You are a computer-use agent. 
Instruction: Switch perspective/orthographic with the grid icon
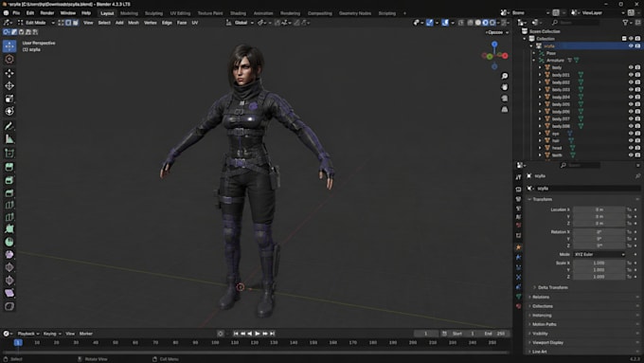[505, 109]
